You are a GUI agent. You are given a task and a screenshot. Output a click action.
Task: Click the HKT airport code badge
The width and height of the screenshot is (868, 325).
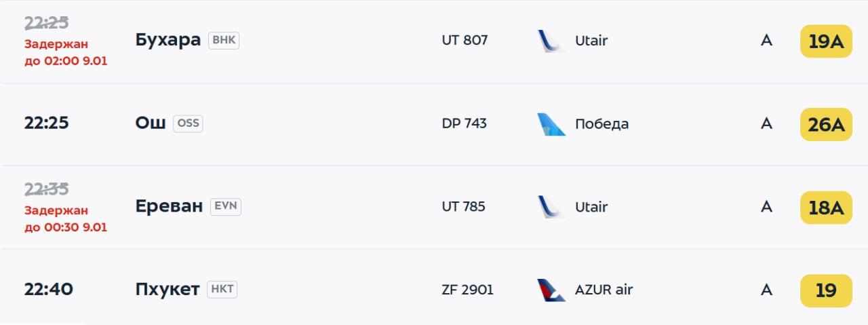tap(222, 289)
